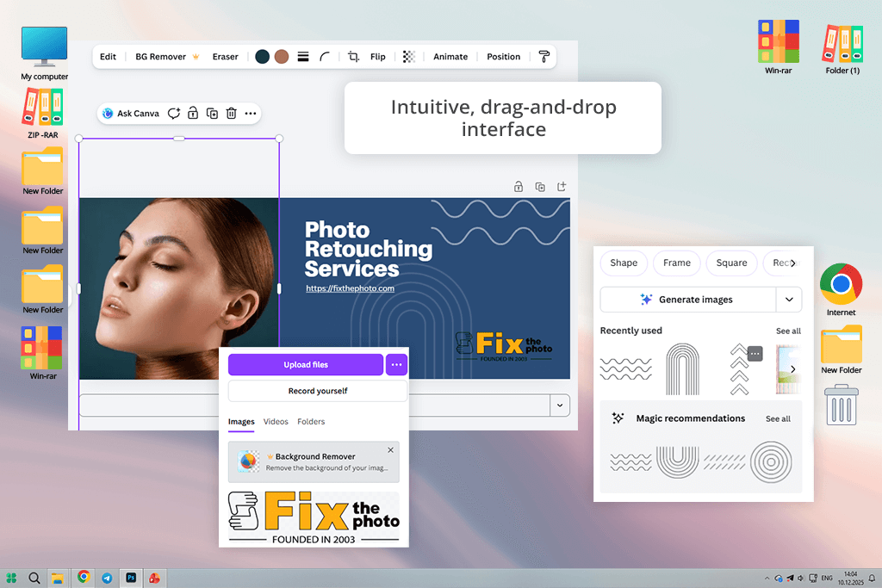Click the Record yourself button
The width and height of the screenshot is (882, 588).
point(318,391)
